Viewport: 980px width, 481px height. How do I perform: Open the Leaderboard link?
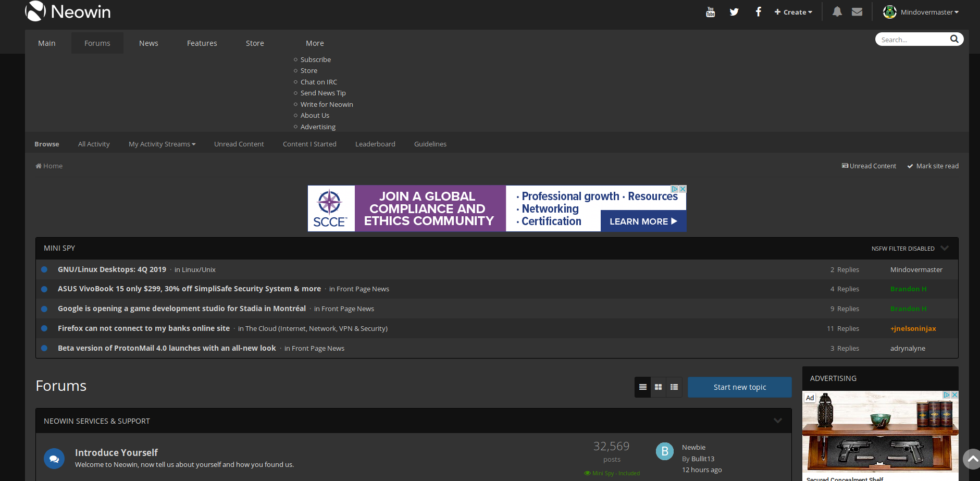(375, 144)
